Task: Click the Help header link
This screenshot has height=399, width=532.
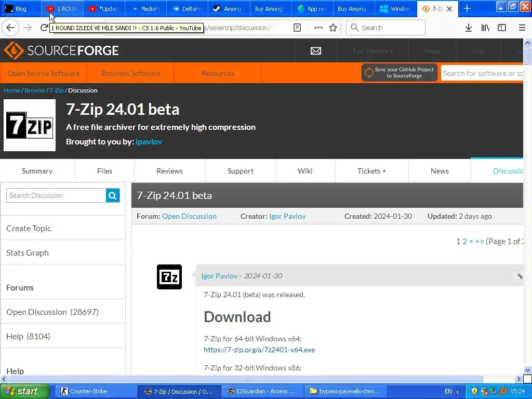Action: 432,51
